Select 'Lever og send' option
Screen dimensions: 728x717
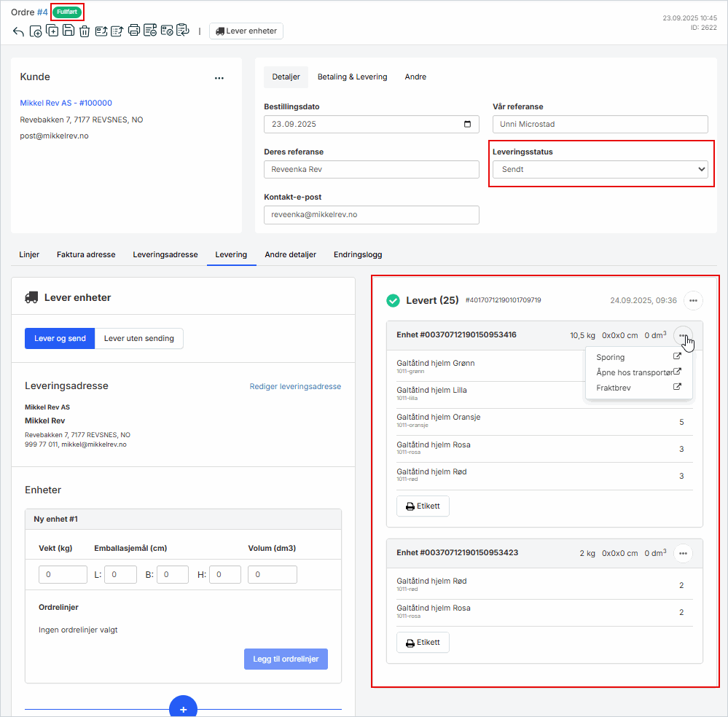coord(60,338)
